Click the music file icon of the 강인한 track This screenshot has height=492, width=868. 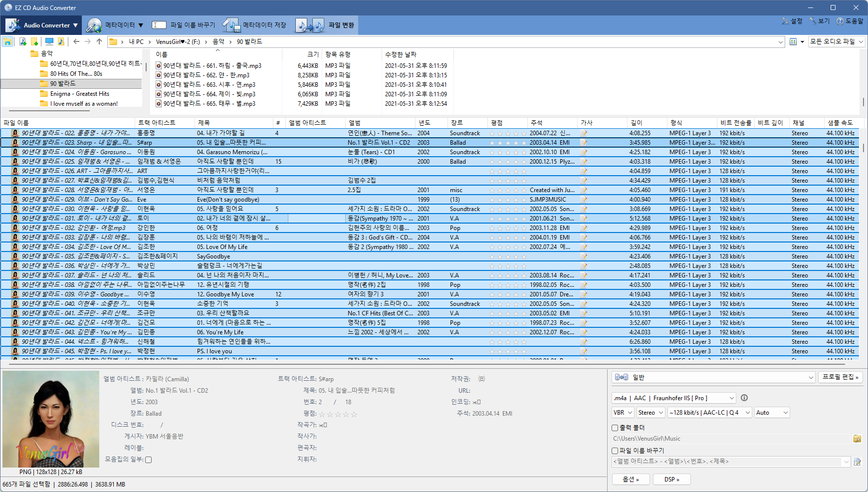coord(15,228)
